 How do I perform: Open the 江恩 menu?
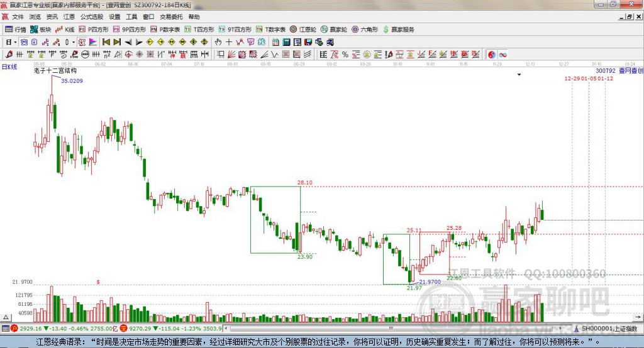69,17
